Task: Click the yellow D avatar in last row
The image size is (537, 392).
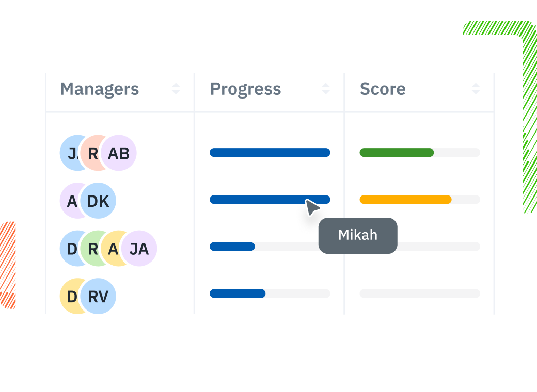Action: point(70,297)
